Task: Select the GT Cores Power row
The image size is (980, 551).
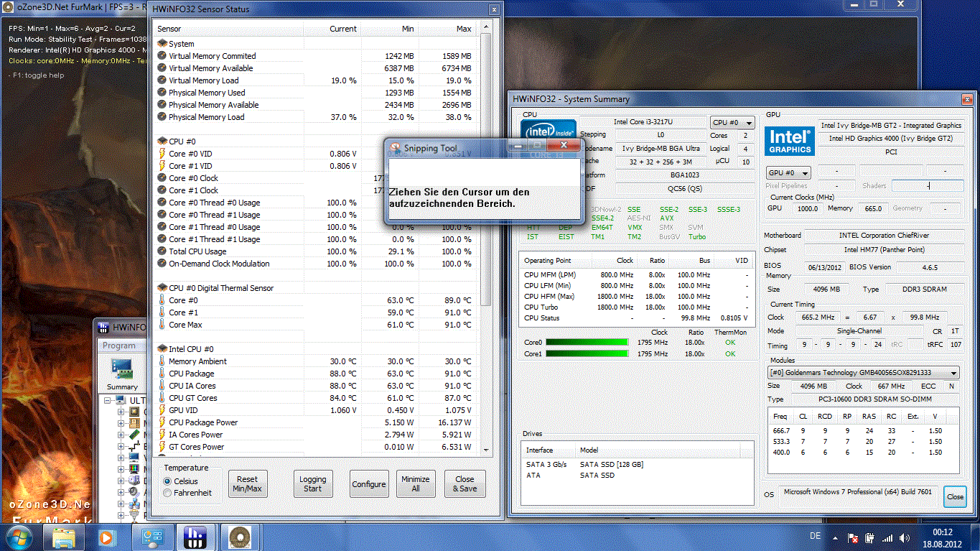Action: coord(316,447)
